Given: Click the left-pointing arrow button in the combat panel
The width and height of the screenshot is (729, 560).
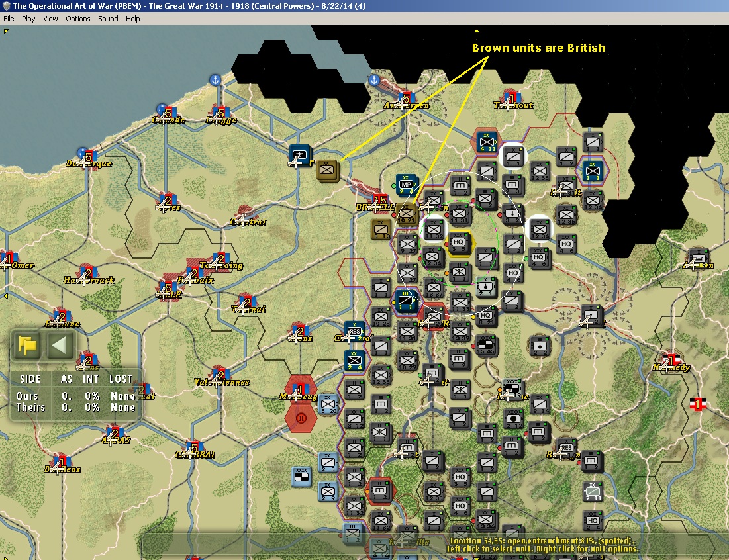Looking at the screenshot, I should [60, 346].
